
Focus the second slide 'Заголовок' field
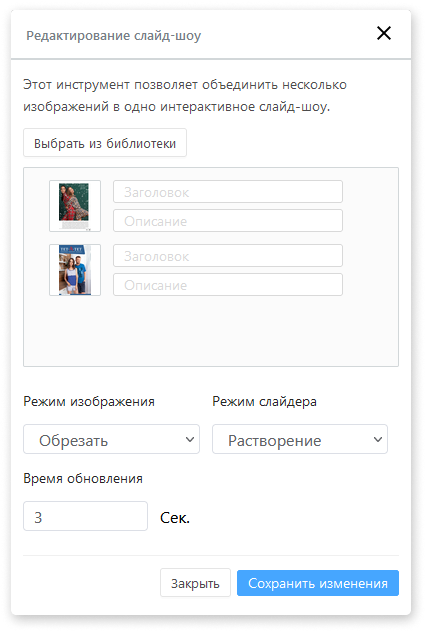pos(228,256)
